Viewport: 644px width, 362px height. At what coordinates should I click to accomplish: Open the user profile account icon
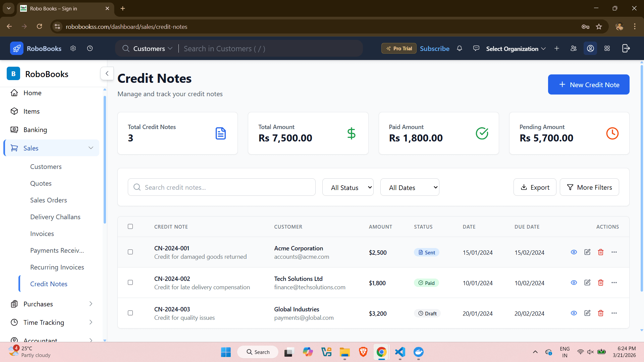(590, 48)
